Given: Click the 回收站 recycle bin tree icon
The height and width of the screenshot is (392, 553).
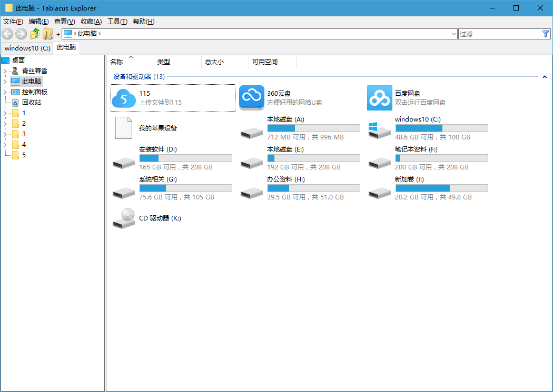Looking at the screenshot, I should [15, 103].
